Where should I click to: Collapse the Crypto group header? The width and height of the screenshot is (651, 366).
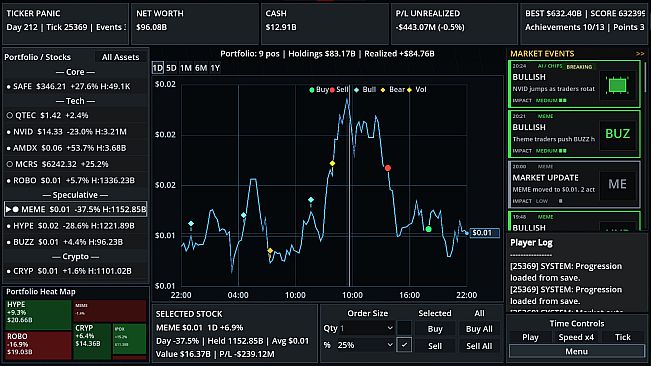click(75, 257)
